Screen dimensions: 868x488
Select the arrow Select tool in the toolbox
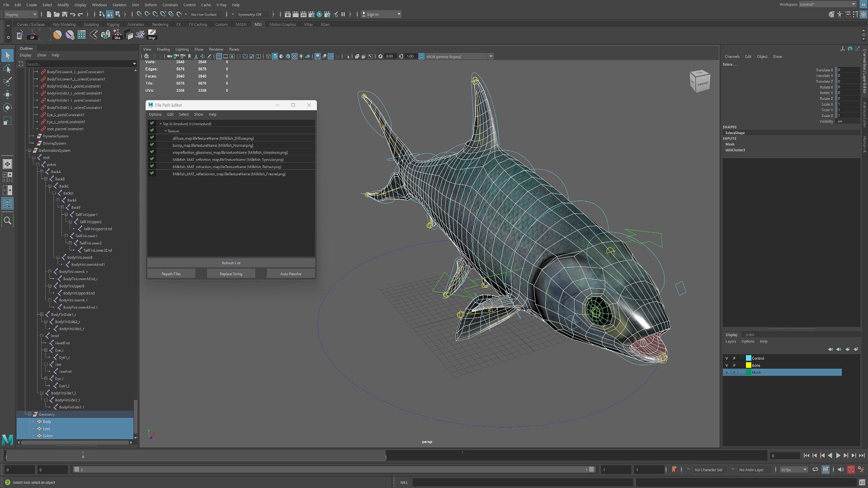click(x=8, y=55)
